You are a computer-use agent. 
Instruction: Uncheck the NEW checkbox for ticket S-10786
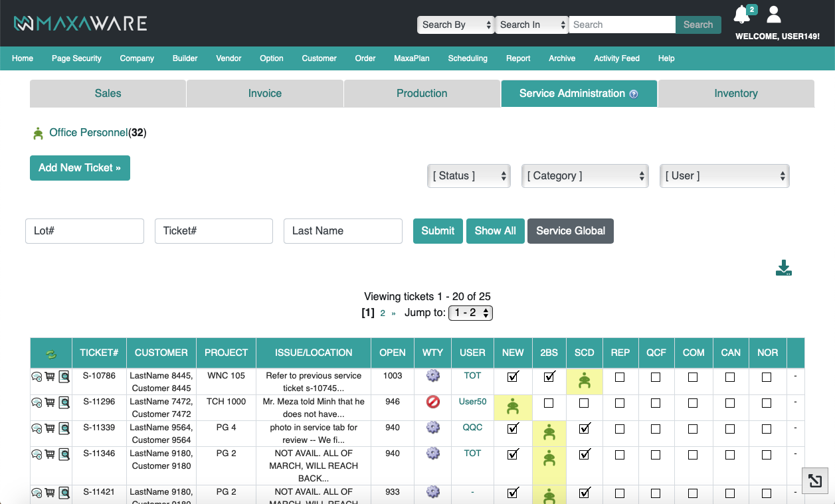(513, 377)
